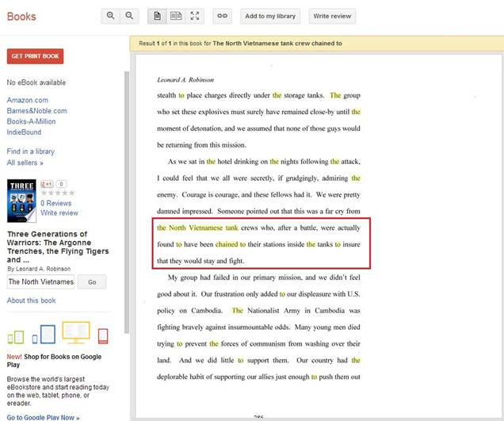Screen dimensions: 504x421
Task: Click the Books logo
Action: point(20,16)
